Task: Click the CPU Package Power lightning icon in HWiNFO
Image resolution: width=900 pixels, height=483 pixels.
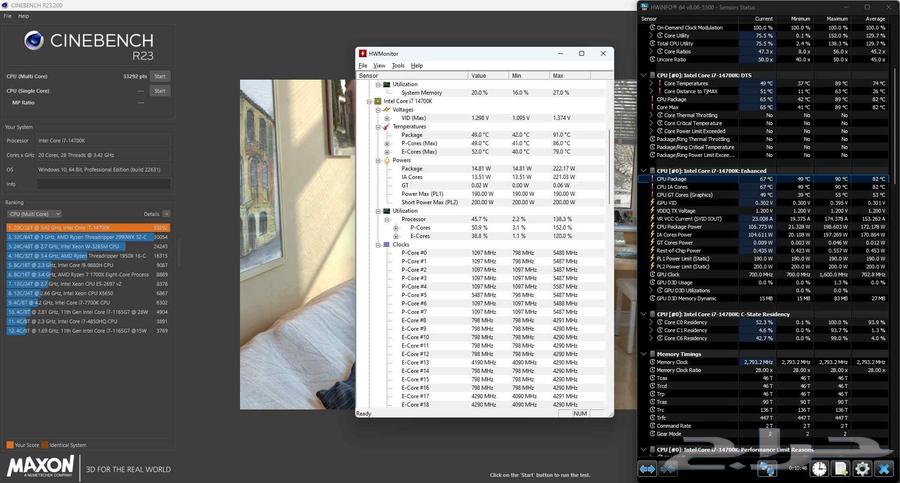Action: click(652, 226)
